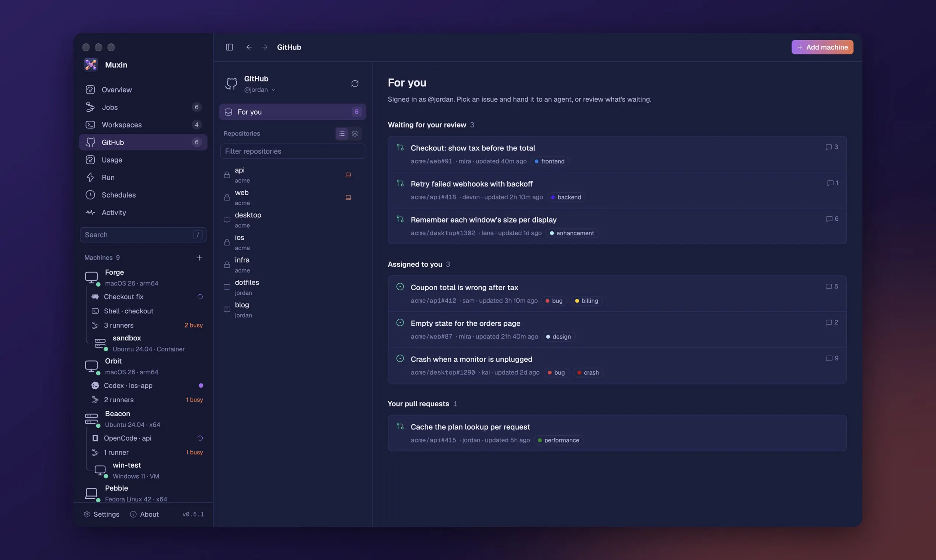Image resolution: width=936 pixels, height=560 pixels.
Task: Click the Beacon server icon
Action: point(91,419)
